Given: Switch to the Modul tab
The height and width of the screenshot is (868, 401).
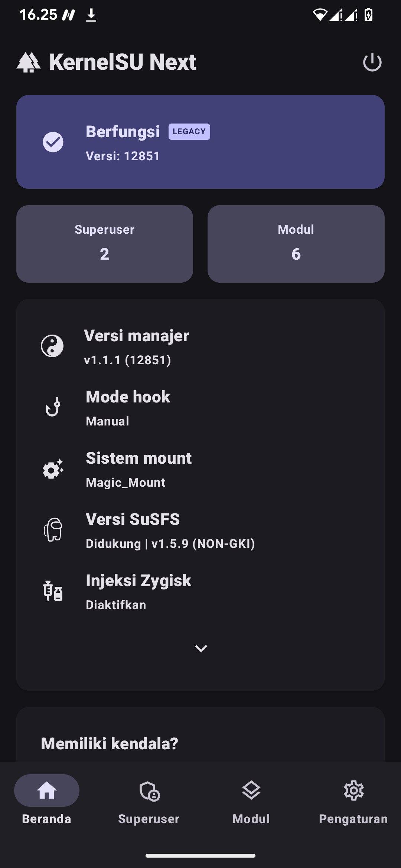Looking at the screenshot, I should 251,799.
